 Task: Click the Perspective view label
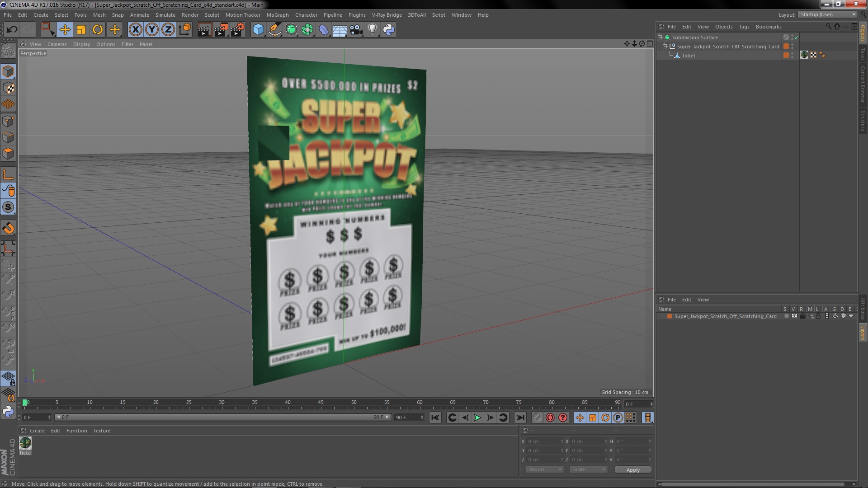[33, 53]
